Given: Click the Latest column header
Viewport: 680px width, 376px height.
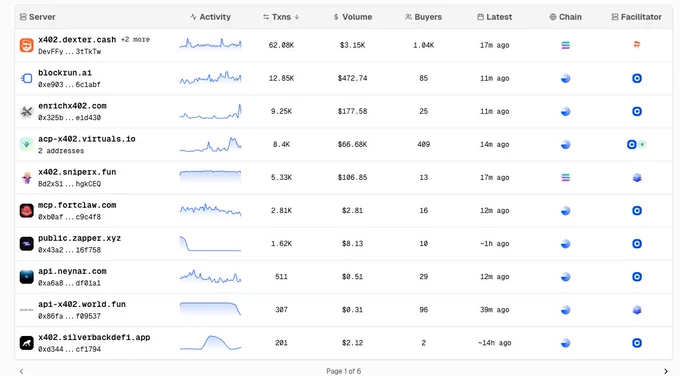Looking at the screenshot, I should pos(494,17).
